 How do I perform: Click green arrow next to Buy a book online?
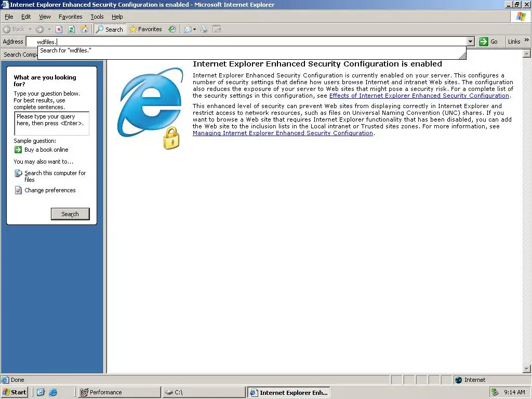(x=18, y=150)
